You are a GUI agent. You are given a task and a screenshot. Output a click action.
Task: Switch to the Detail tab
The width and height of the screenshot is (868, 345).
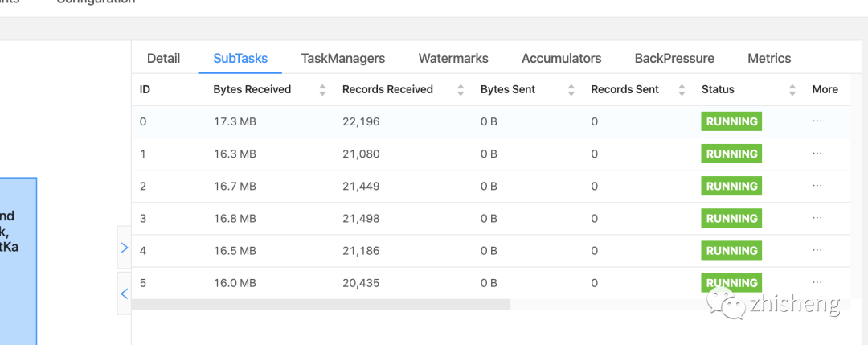[163, 58]
